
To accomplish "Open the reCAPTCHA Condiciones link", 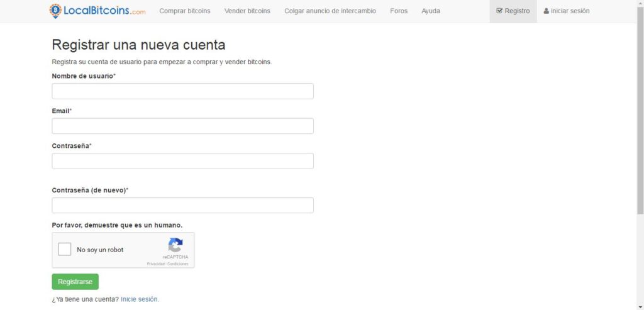I will click(x=178, y=264).
